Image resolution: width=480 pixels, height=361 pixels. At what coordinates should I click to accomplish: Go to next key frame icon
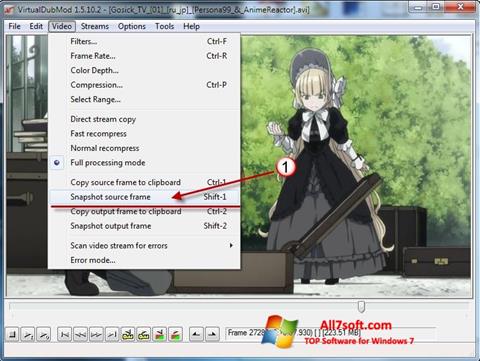(x=143, y=334)
